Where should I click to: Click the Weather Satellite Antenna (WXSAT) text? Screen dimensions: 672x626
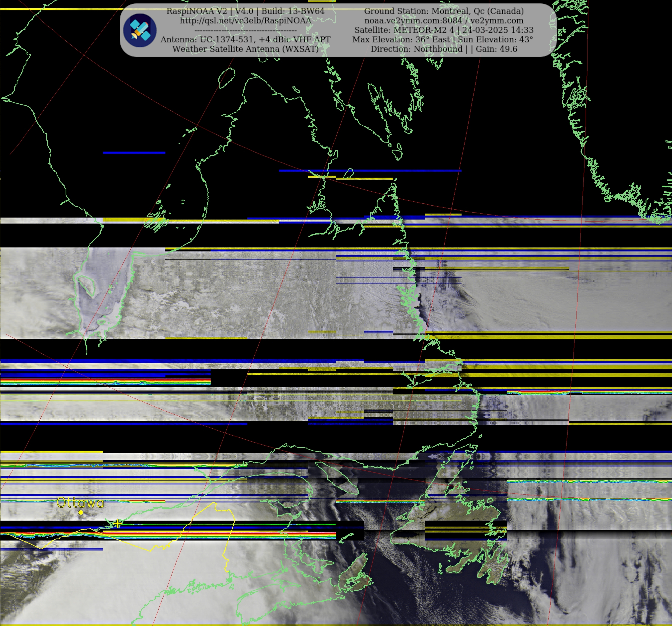pos(245,49)
